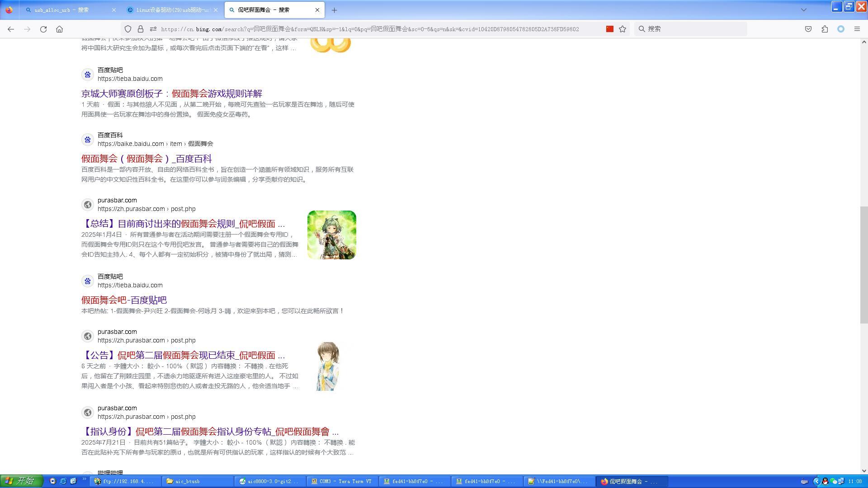Click the tieba.baidu.com URL under 京城大师赛 result
Image resolution: width=868 pixels, height=488 pixels.
[x=130, y=79]
